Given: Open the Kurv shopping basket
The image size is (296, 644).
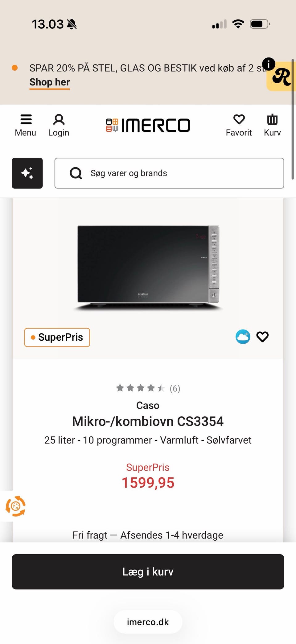Looking at the screenshot, I should pyautogui.click(x=272, y=125).
